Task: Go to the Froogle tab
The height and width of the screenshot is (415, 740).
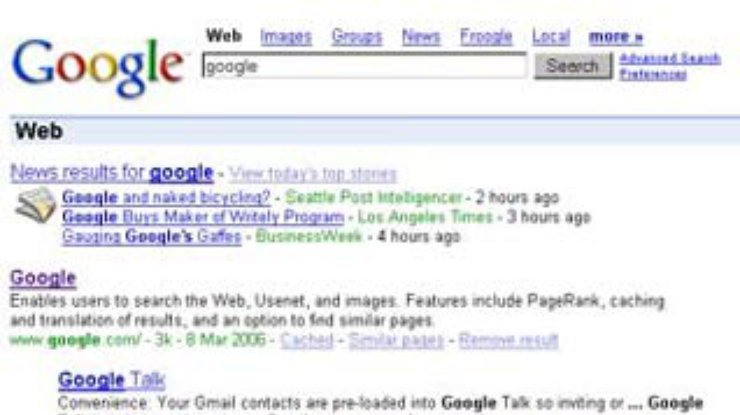Action: (486, 37)
